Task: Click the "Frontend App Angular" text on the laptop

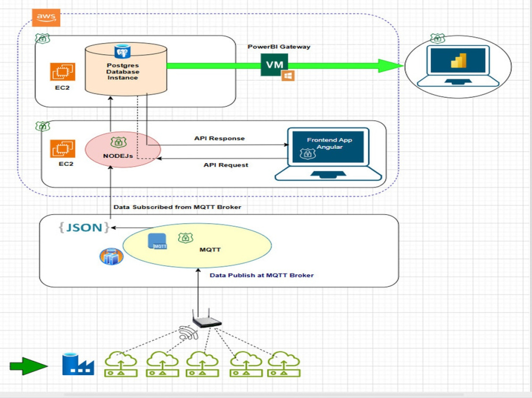Action: (x=329, y=143)
